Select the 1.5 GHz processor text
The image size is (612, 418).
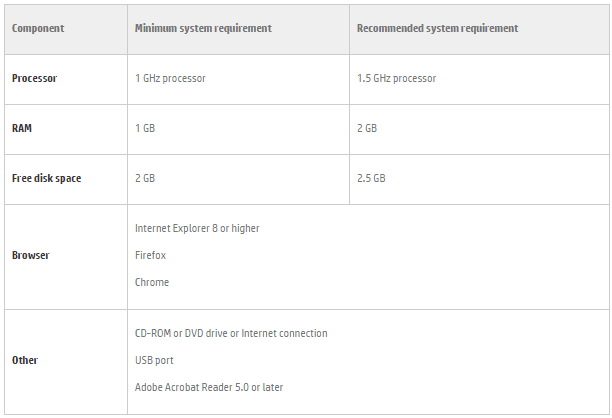click(x=396, y=78)
